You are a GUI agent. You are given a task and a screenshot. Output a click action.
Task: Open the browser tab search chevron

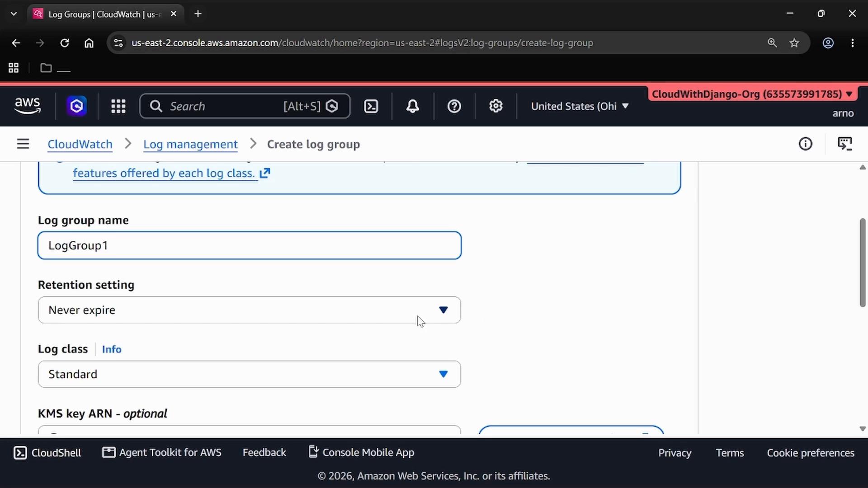click(x=14, y=14)
